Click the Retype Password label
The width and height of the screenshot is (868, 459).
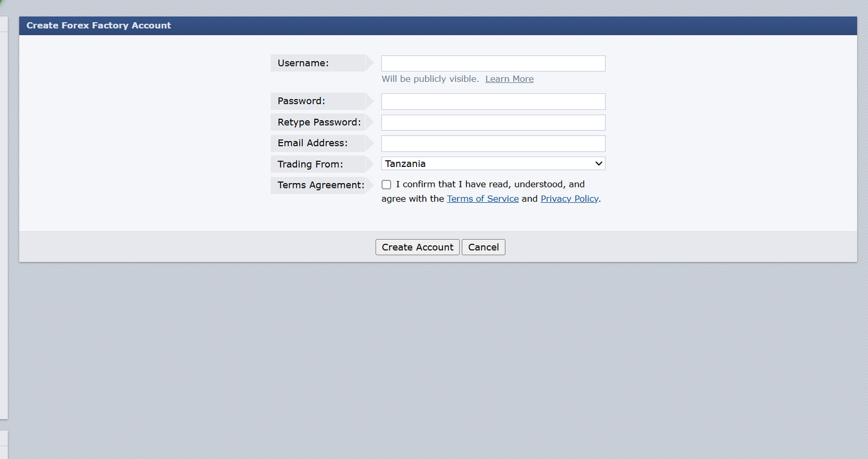pyautogui.click(x=319, y=122)
